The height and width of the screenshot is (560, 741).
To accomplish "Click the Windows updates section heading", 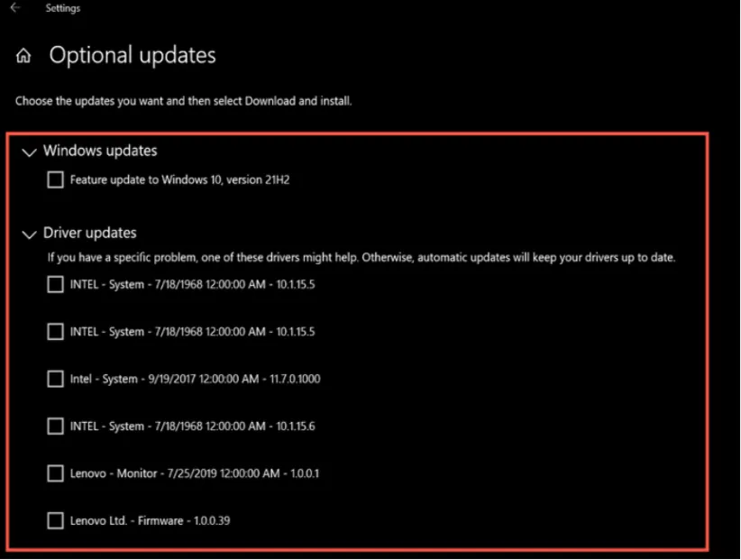I will coord(100,151).
